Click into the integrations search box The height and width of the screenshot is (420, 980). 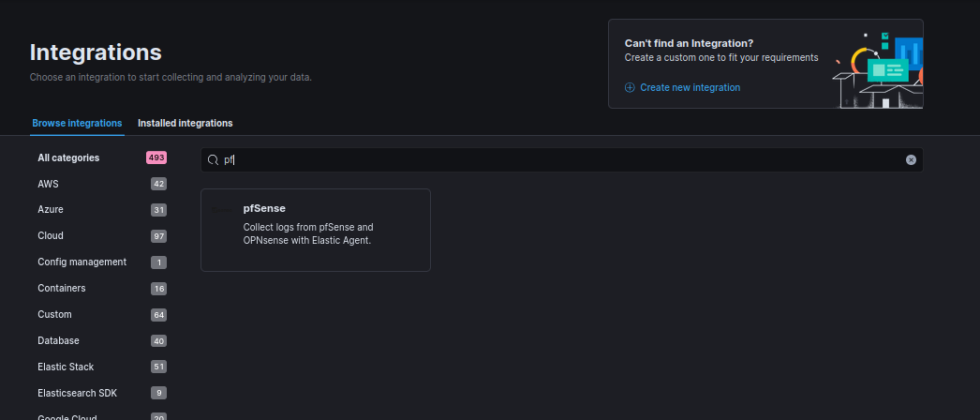pyautogui.click(x=562, y=160)
